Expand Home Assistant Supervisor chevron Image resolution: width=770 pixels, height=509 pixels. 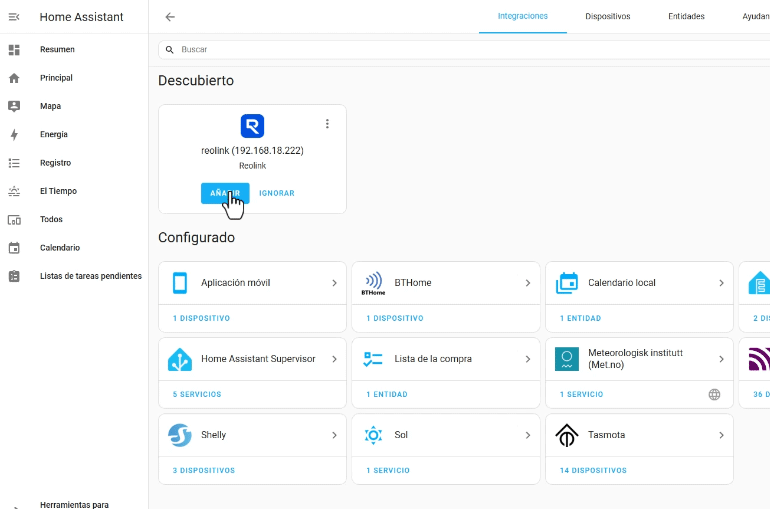pos(334,359)
